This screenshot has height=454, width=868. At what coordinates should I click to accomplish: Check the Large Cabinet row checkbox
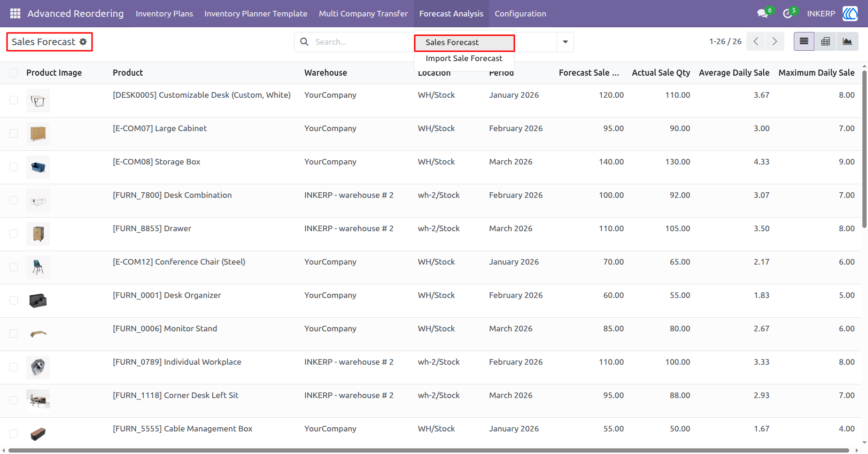(x=14, y=133)
